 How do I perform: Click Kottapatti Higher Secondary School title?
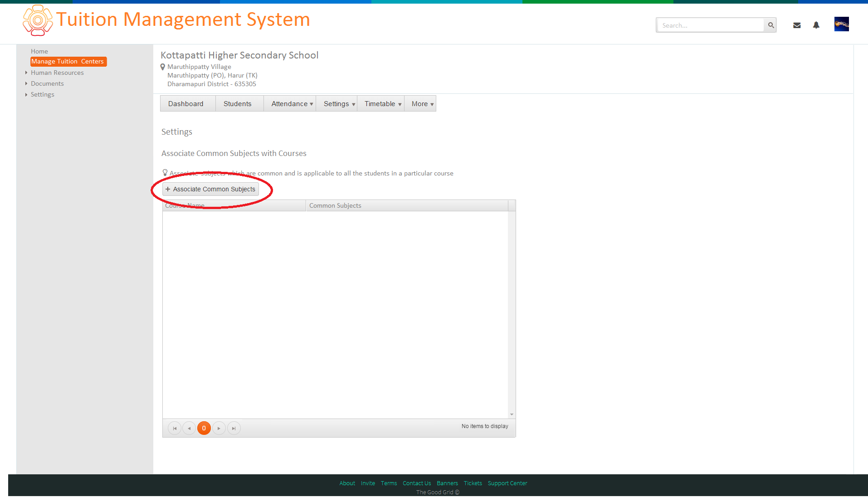click(239, 55)
